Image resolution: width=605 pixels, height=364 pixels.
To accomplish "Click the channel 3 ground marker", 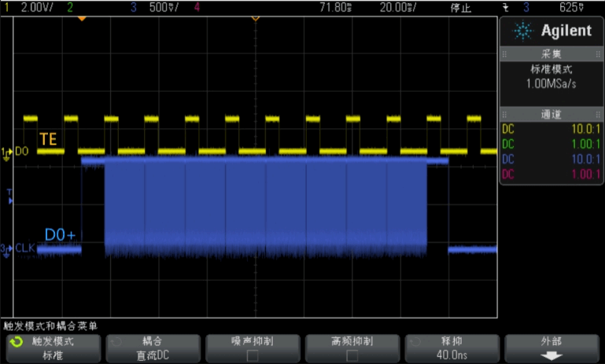I will tap(8, 249).
